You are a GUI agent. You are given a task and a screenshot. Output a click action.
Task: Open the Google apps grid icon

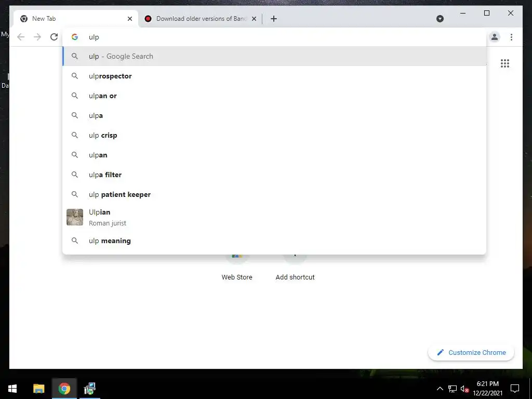tap(505, 63)
